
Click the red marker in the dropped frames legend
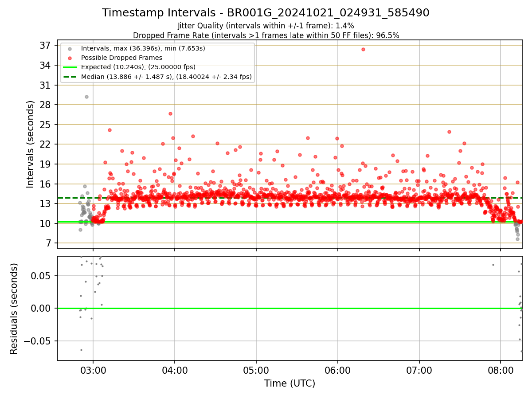tap(70, 58)
